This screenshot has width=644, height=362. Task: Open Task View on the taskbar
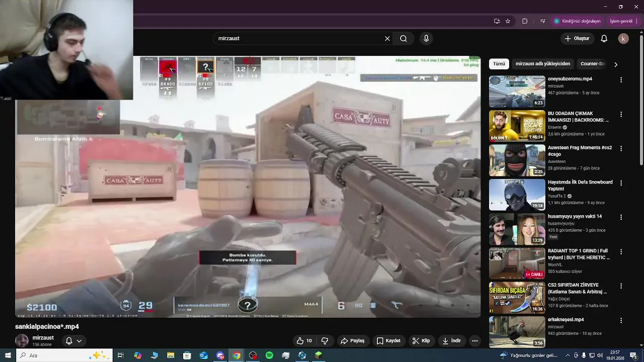[121, 355]
